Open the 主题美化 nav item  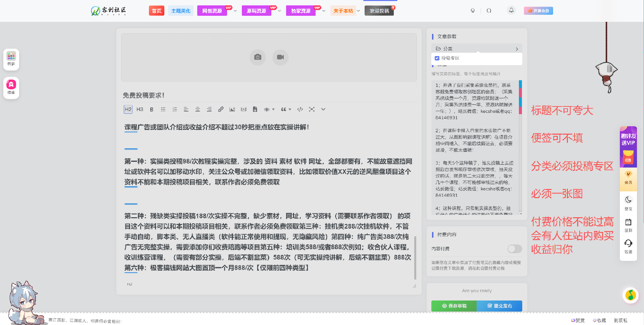(181, 11)
